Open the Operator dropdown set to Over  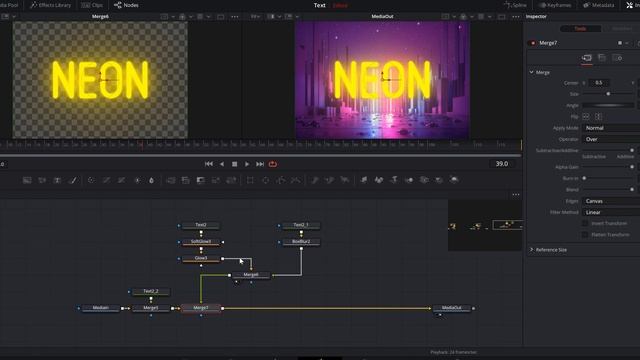click(611, 139)
